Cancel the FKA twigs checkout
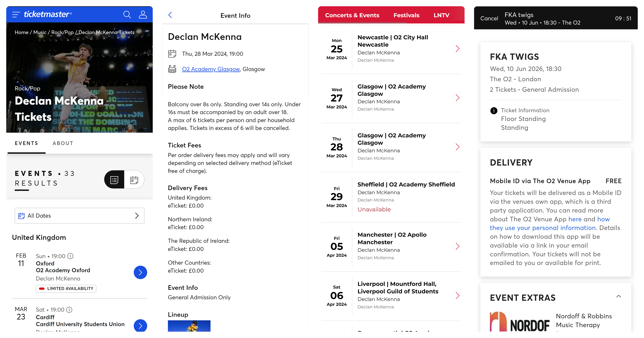The image size is (644, 338). point(489,19)
